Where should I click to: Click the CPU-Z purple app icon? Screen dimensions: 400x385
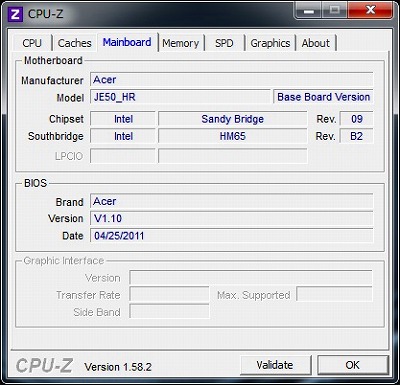click(x=15, y=15)
